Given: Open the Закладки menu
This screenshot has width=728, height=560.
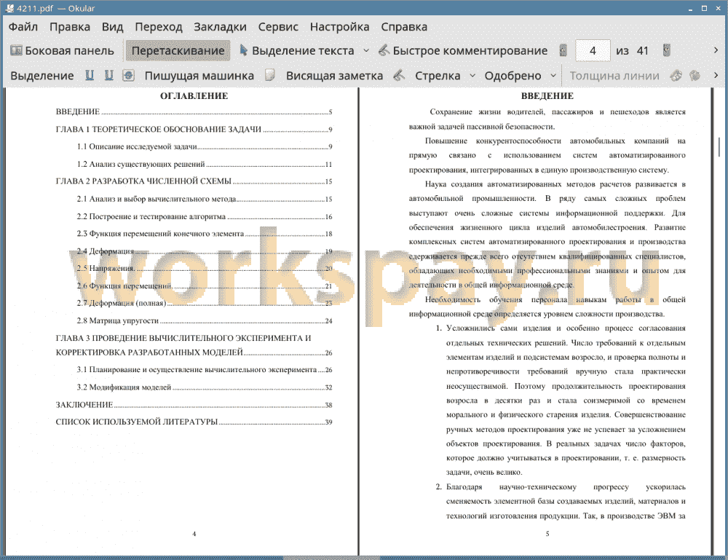Looking at the screenshot, I should (220, 27).
